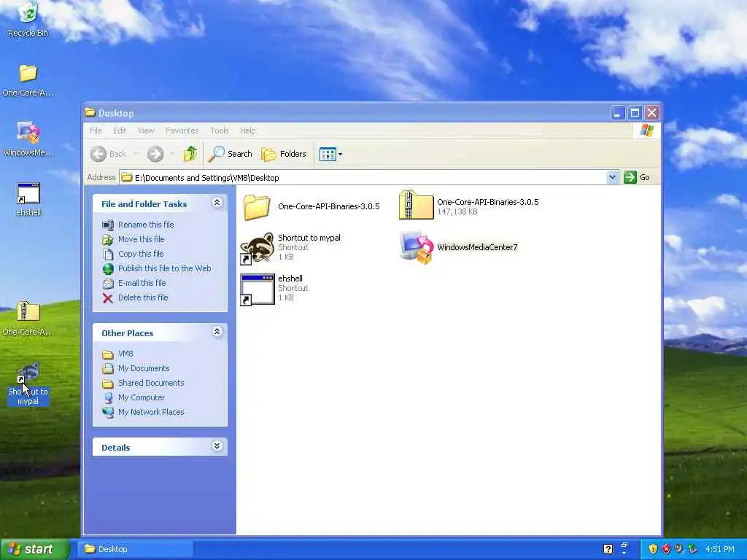
Task: Go up one folder level
Action: tap(190, 154)
